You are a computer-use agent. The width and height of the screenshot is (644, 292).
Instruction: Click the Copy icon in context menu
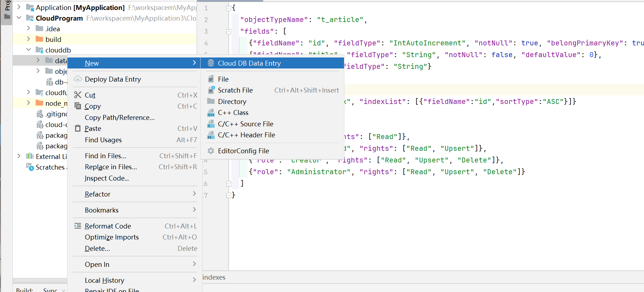(x=78, y=106)
